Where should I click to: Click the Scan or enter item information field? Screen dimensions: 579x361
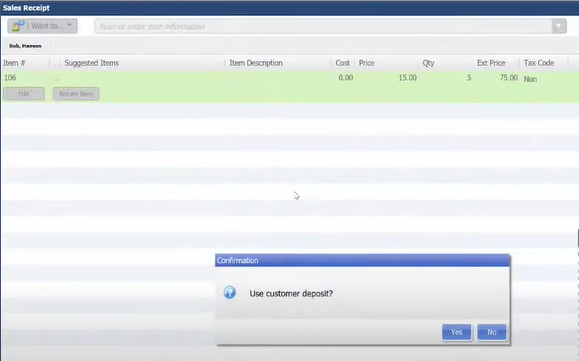[323, 26]
